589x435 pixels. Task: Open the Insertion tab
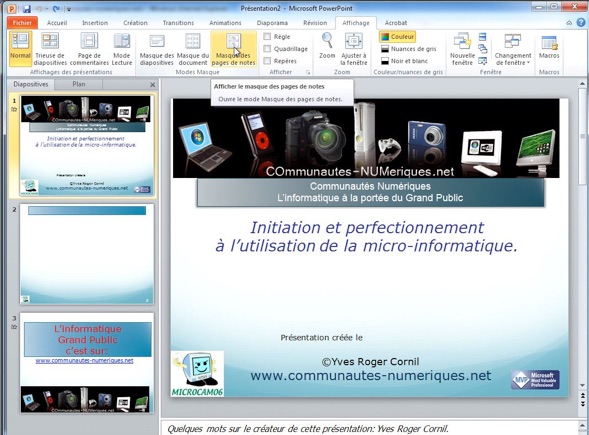95,23
